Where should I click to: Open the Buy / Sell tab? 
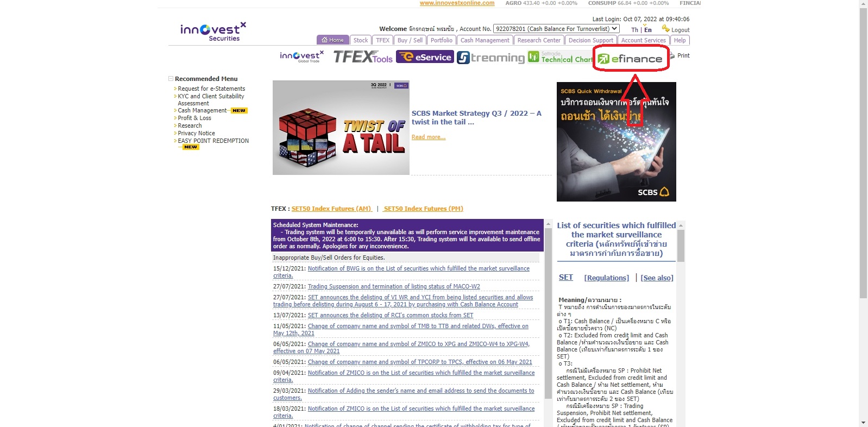(410, 40)
